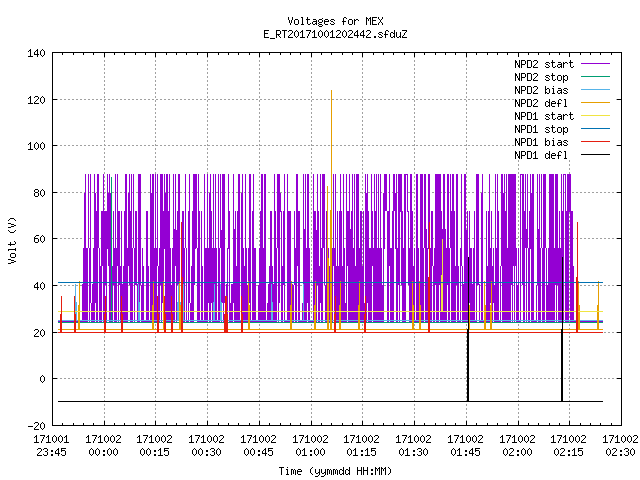Click the red line sample beside NPD1 bias
Screen dimensions: 640x480
coord(596,142)
